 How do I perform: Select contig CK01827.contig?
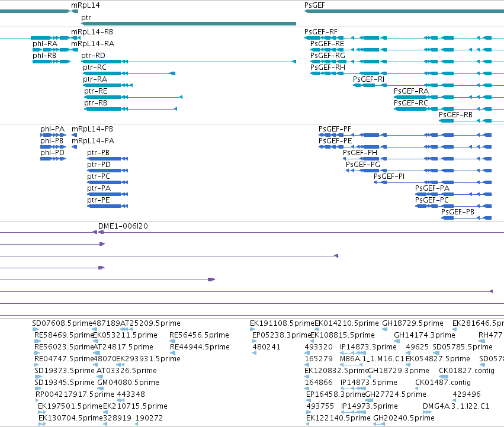(x=444, y=377)
